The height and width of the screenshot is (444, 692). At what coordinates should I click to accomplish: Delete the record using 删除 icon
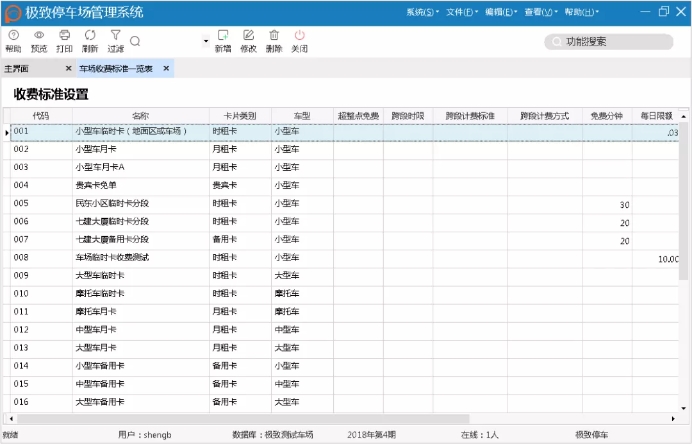(x=274, y=40)
